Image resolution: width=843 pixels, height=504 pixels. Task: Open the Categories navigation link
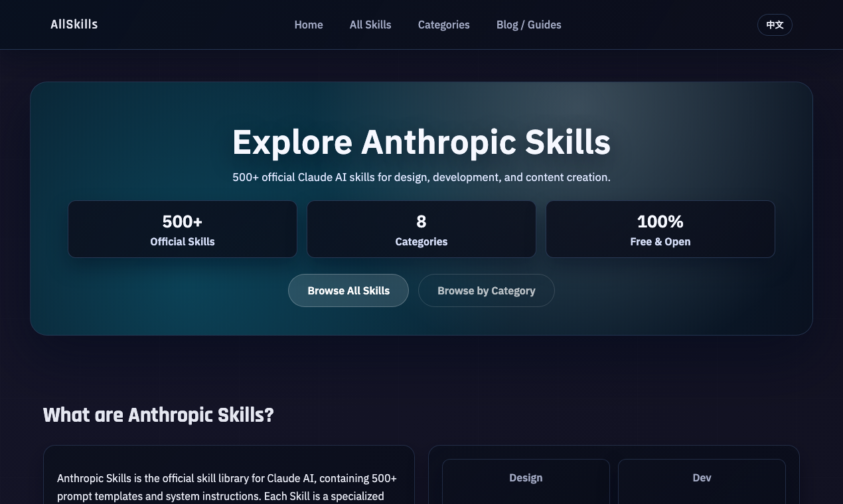tap(443, 25)
